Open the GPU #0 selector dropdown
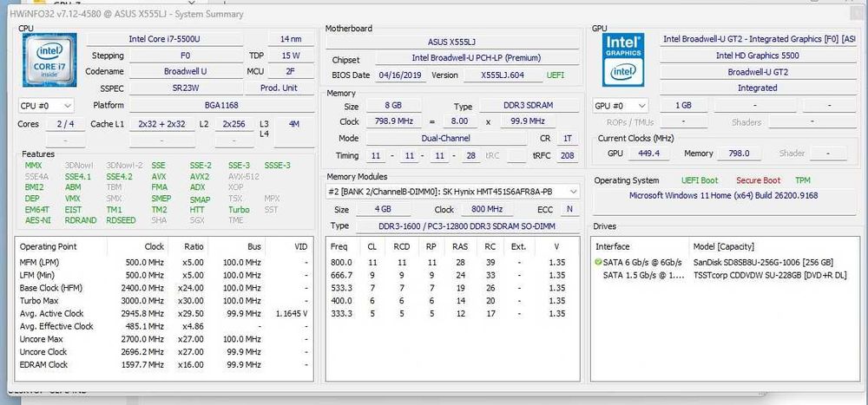This screenshot has width=868, height=405. [x=621, y=105]
